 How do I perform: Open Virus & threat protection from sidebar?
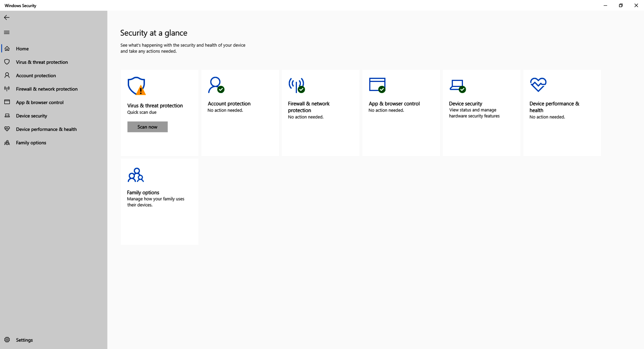42,62
